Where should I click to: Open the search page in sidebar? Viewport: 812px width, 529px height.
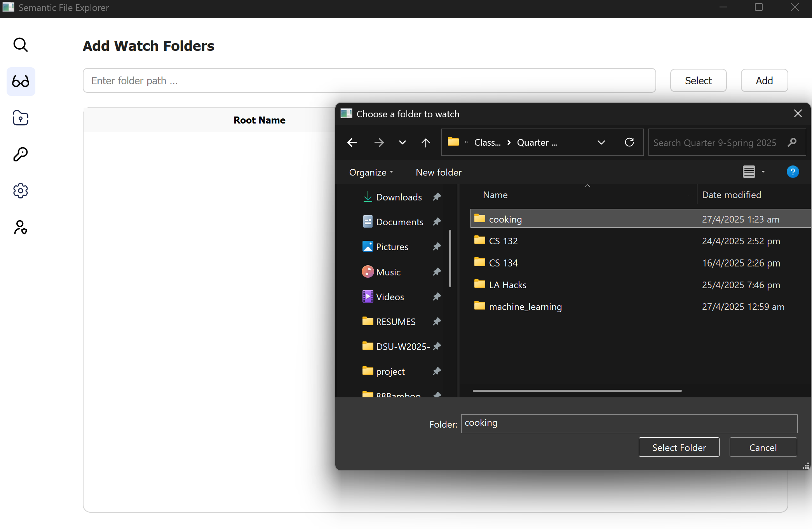tap(21, 45)
